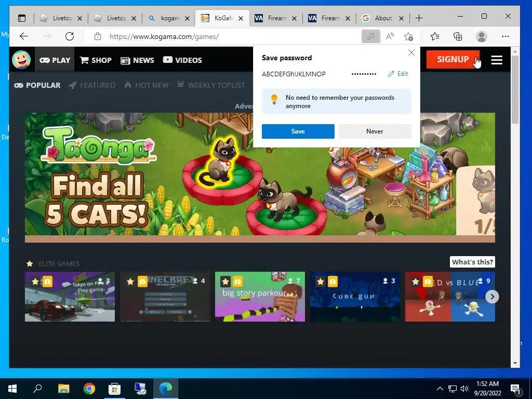
Task: Open PLAY section
Action: (x=55, y=60)
